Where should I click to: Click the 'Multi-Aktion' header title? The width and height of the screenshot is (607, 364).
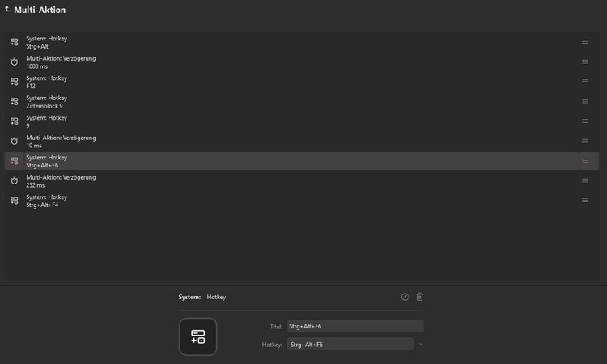(x=40, y=10)
